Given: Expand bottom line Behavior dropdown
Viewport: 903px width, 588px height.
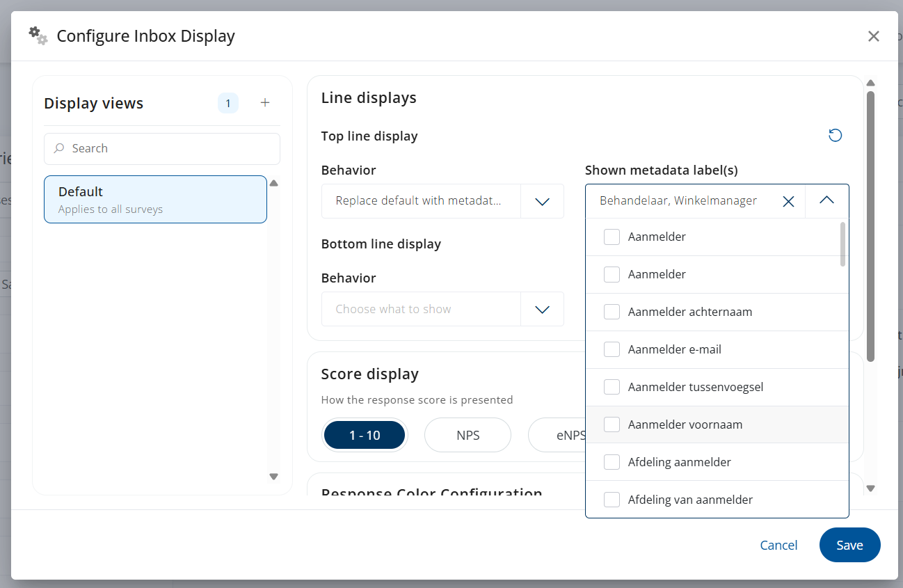Looking at the screenshot, I should 442,309.
